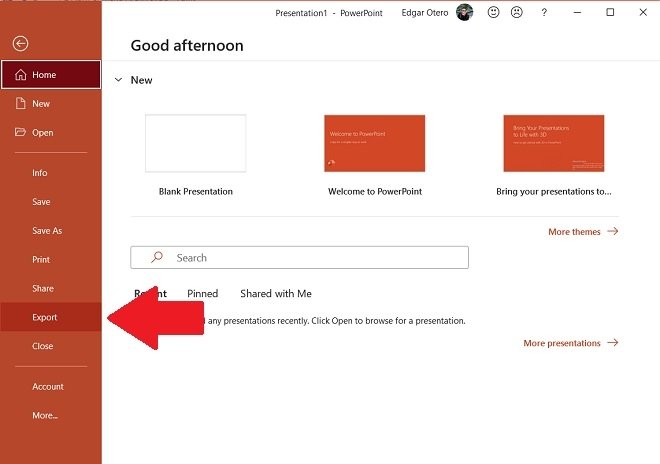660x464 pixels.
Task: Click the More presentations link
Action: pos(570,343)
